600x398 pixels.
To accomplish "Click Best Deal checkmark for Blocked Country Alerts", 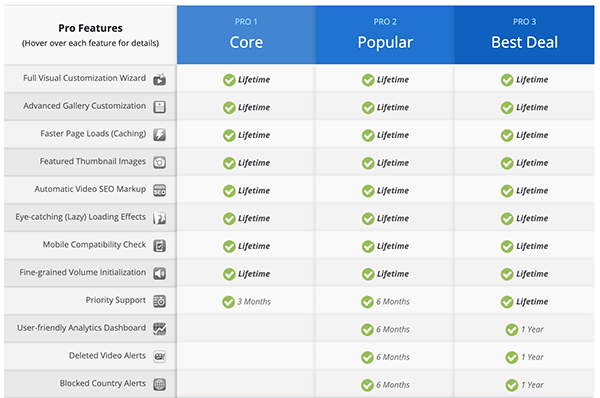I will point(512,385).
